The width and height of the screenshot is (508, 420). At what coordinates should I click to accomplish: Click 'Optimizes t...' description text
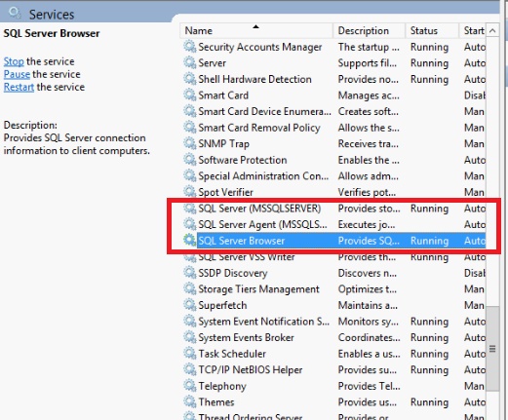368,289
